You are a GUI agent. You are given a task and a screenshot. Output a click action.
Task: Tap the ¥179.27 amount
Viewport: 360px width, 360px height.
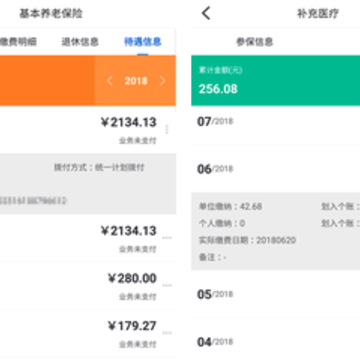pyautogui.click(x=132, y=326)
